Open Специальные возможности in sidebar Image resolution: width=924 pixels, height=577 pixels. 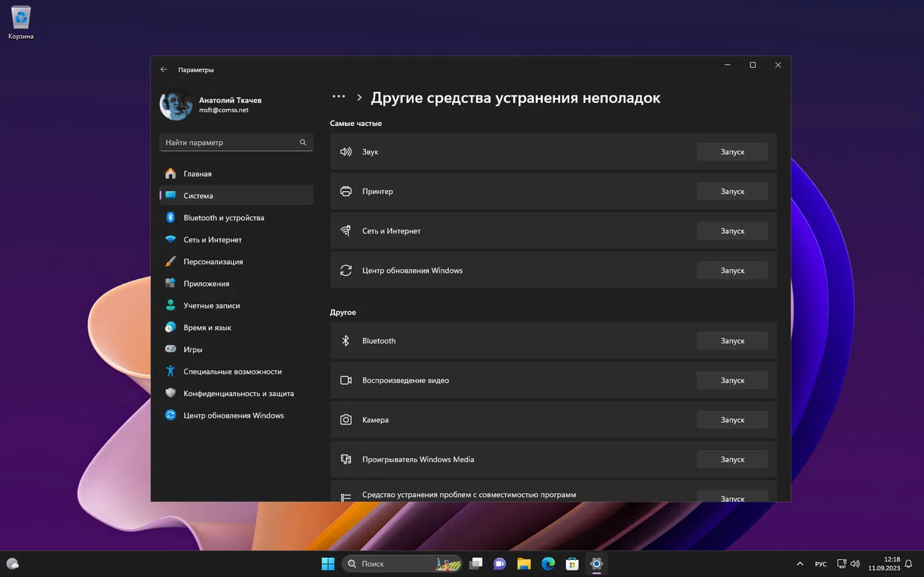[232, 372]
